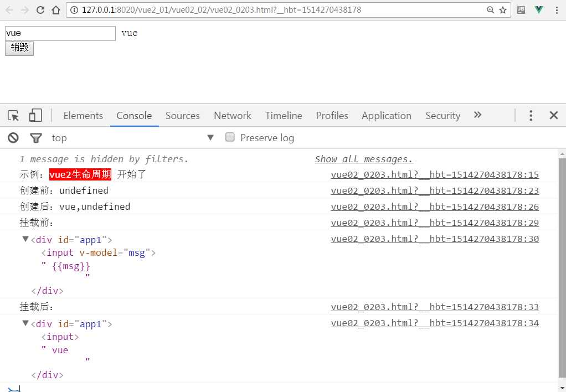The width and height of the screenshot is (566, 392).
Task: Switch to the Timeline tab
Action: [x=284, y=116]
